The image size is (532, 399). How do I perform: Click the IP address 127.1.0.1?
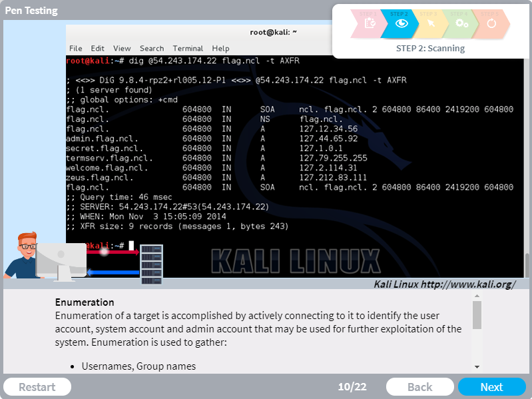321,149
